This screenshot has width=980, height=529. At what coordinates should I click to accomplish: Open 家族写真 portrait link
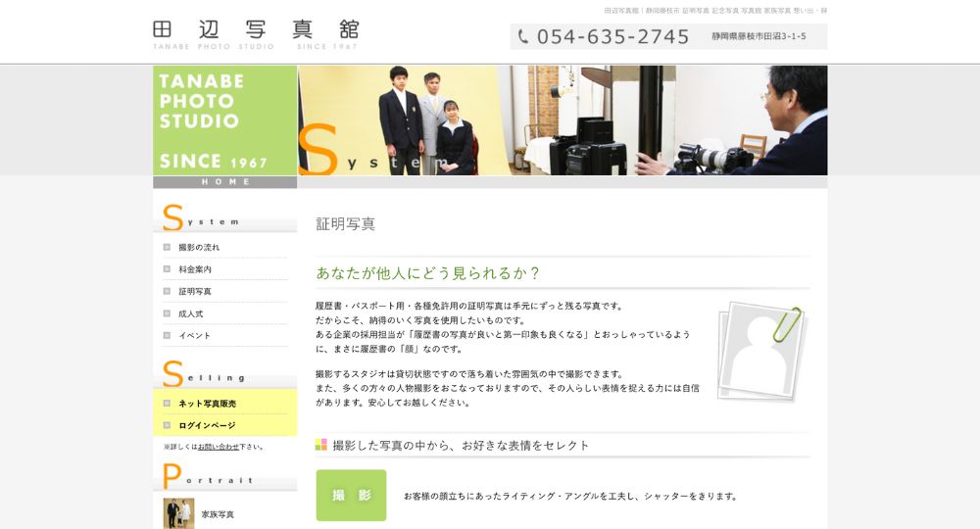[x=218, y=514]
